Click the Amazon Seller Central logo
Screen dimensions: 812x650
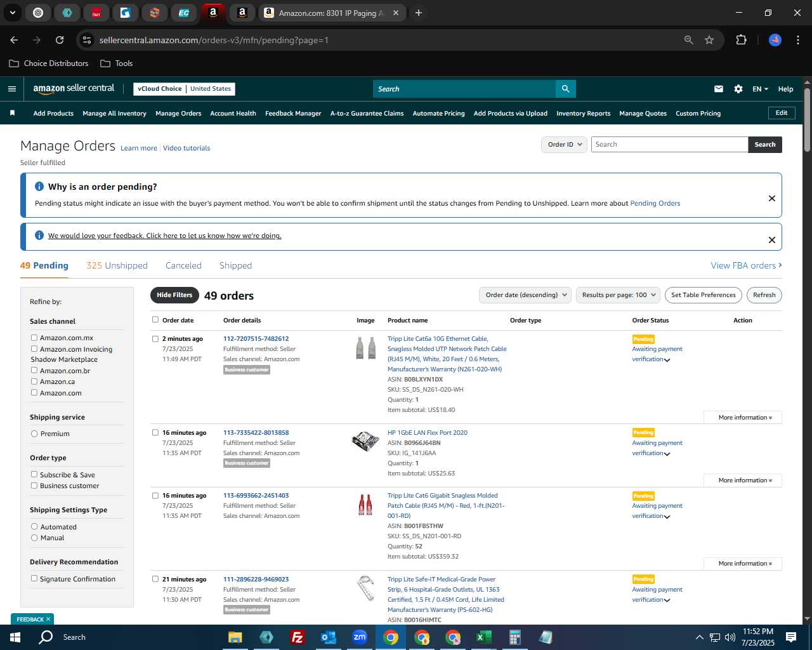(x=74, y=89)
